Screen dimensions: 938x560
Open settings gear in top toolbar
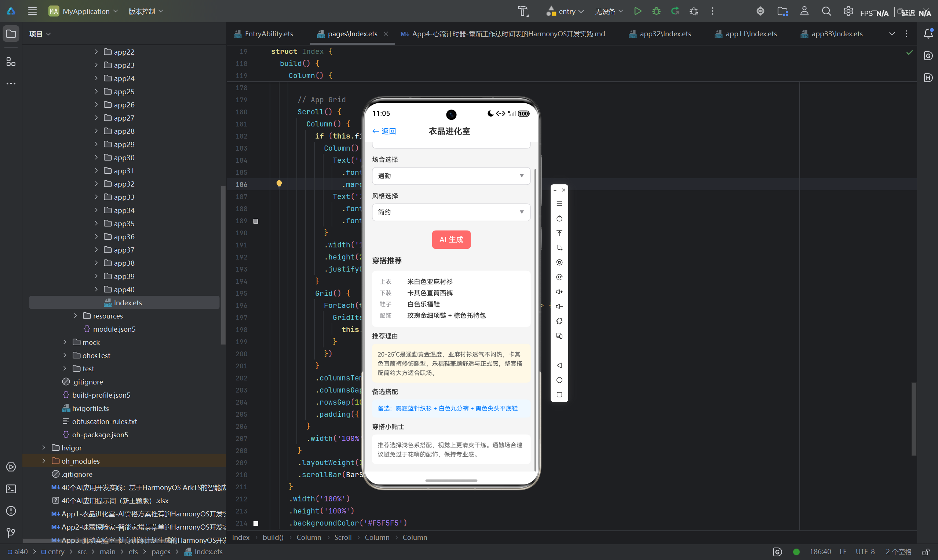848,11
